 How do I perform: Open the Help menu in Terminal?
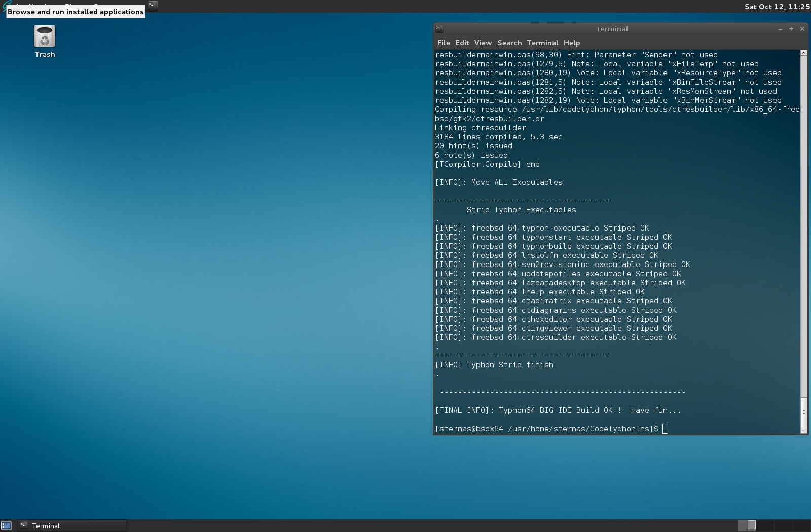[x=572, y=43]
